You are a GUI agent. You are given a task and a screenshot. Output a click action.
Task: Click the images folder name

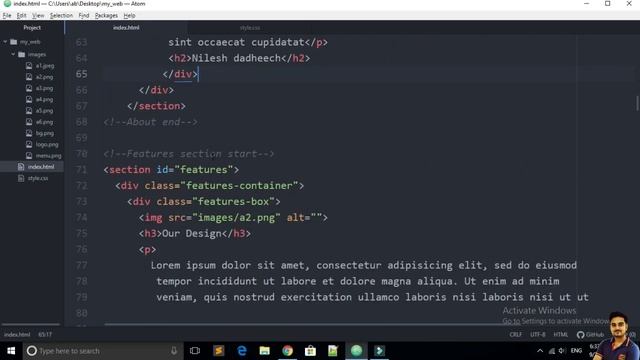click(x=37, y=54)
